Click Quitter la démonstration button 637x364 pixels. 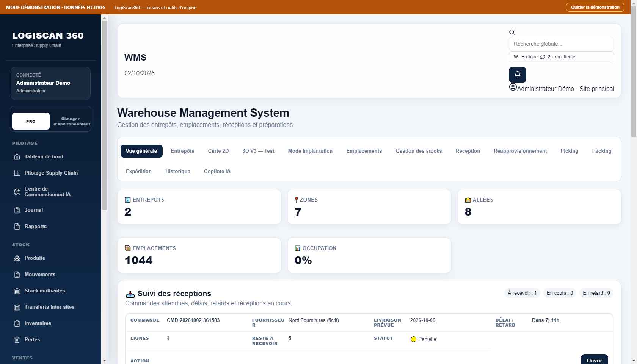pos(595,7)
